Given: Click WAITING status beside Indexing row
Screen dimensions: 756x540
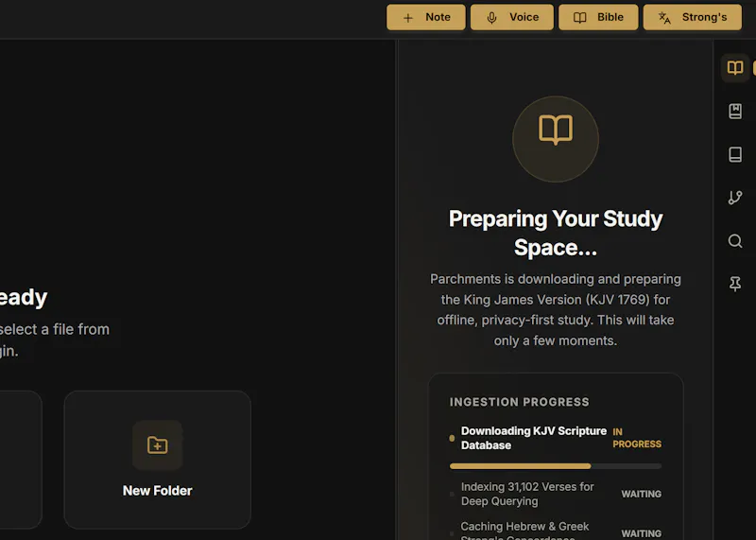Looking at the screenshot, I should 642,495.
